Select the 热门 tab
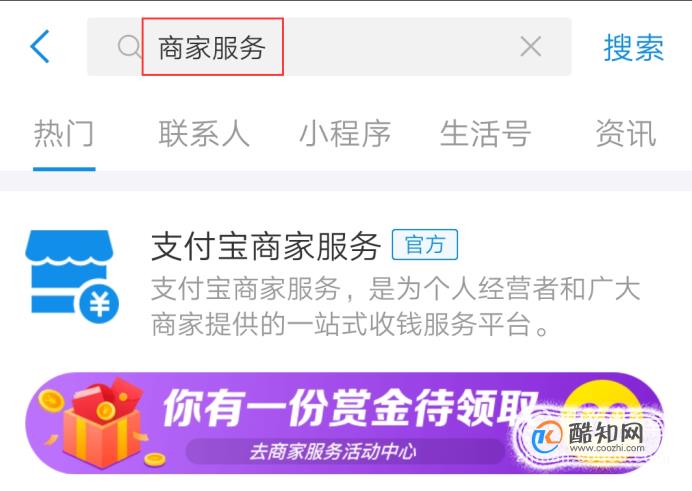The image size is (692, 491). point(64,133)
